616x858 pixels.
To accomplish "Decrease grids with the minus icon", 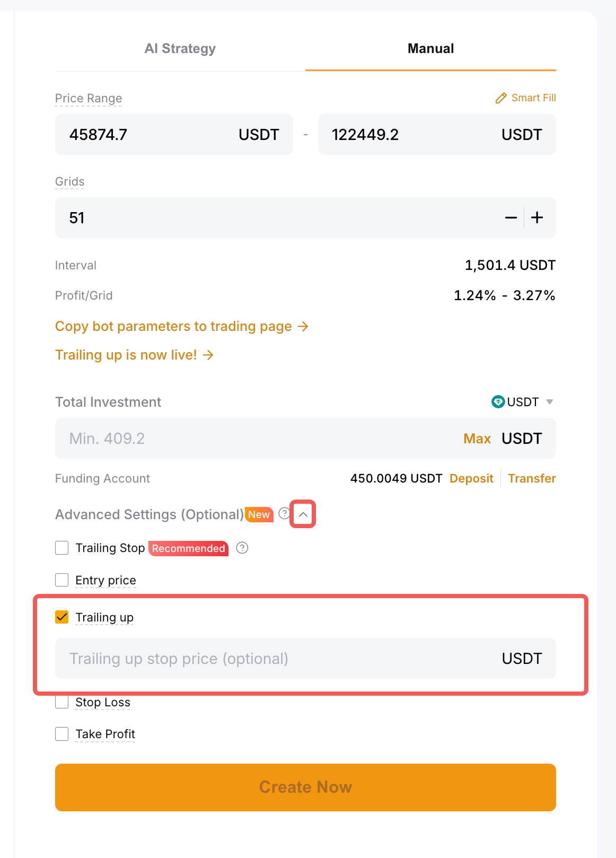I will pyautogui.click(x=511, y=218).
